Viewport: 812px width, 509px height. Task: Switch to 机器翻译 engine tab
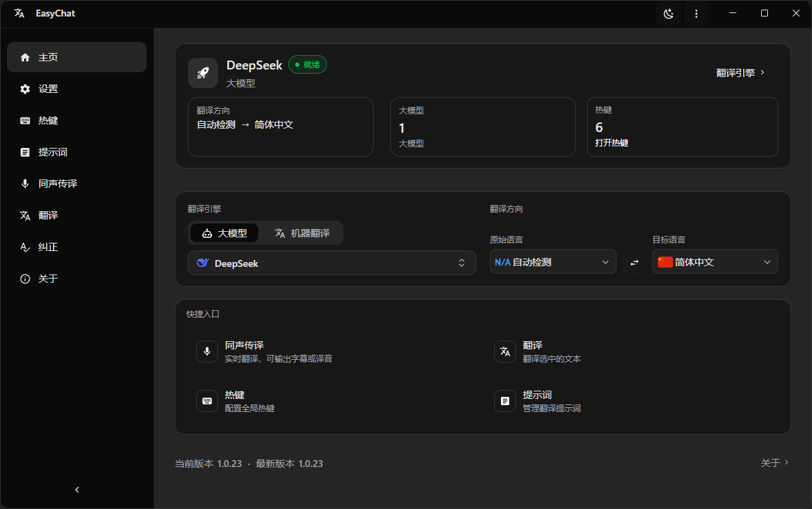click(x=302, y=234)
